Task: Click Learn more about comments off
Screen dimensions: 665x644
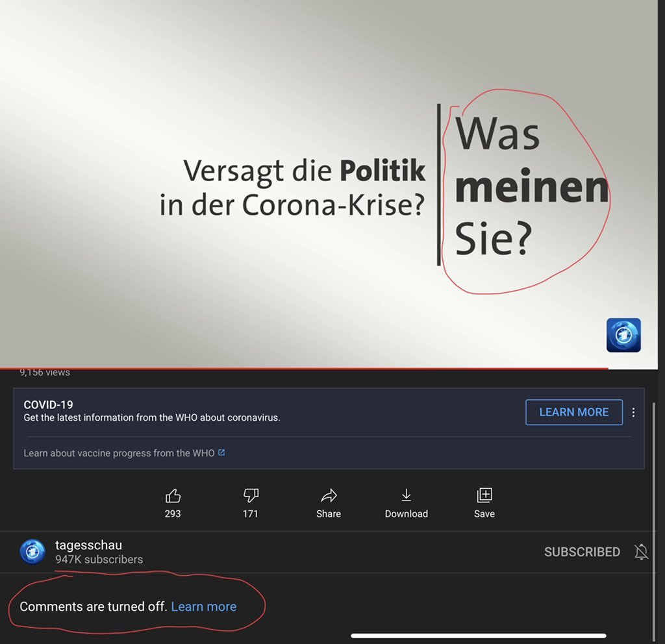Action: (x=203, y=607)
